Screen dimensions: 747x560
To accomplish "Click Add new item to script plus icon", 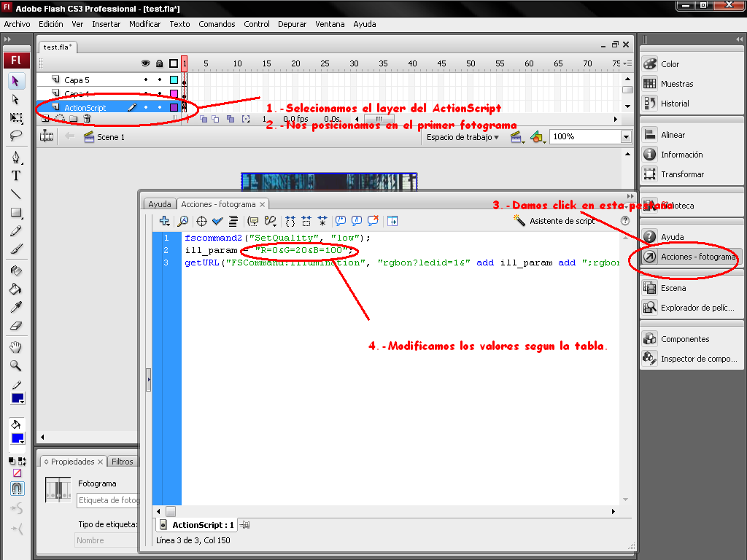I will 164,221.
